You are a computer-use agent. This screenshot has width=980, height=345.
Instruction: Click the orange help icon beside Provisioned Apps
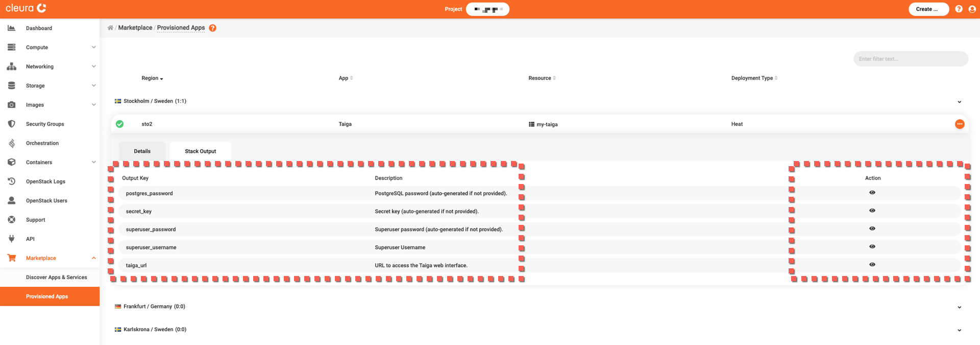click(212, 28)
